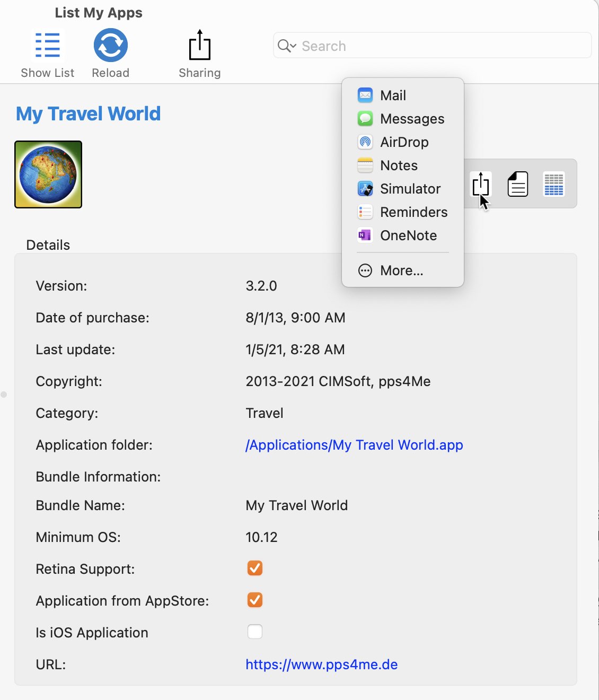Click the Mail icon in share menu
Image resolution: width=599 pixels, height=700 pixels.
pyautogui.click(x=365, y=95)
